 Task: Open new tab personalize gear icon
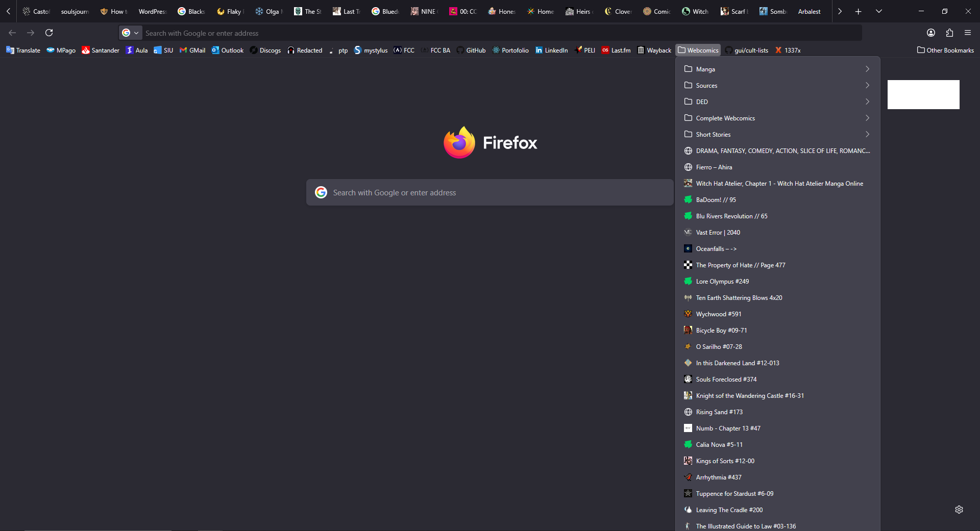(959, 510)
